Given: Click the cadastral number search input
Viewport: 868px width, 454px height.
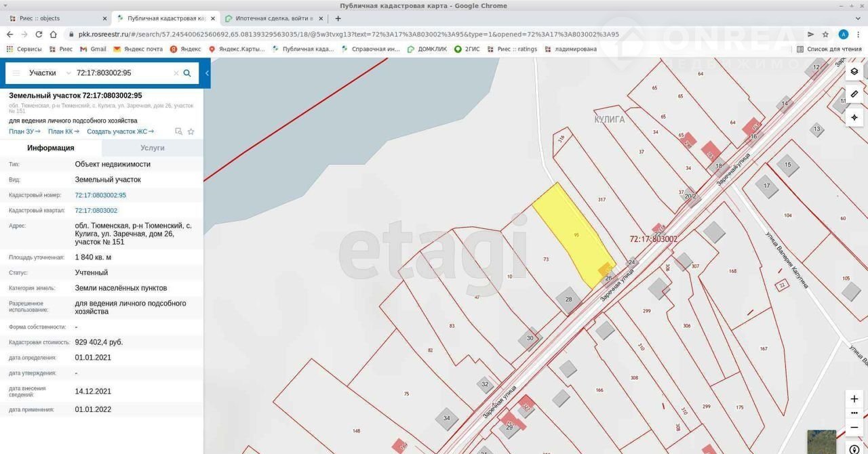Looking at the screenshot, I should (122, 73).
